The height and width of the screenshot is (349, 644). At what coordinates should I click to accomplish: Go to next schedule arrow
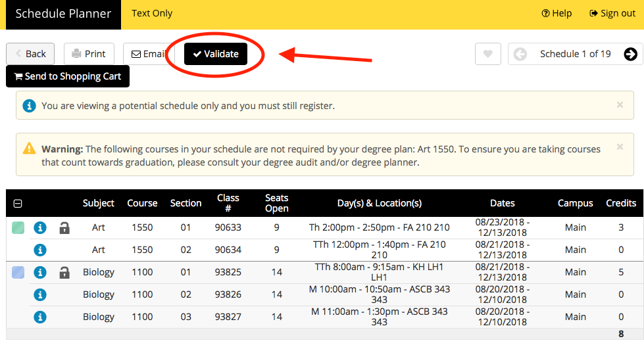630,54
